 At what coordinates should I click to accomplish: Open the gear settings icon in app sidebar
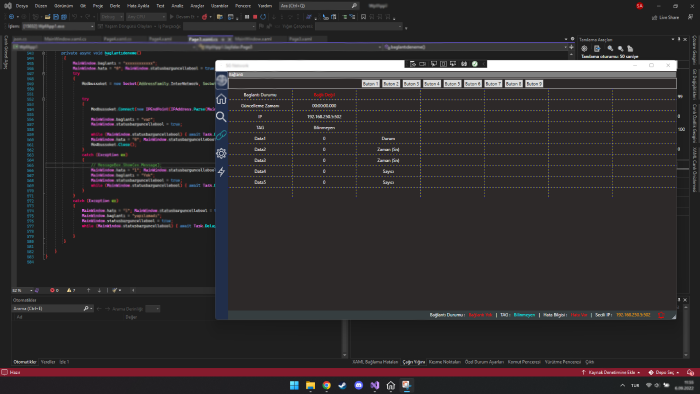tap(221, 153)
